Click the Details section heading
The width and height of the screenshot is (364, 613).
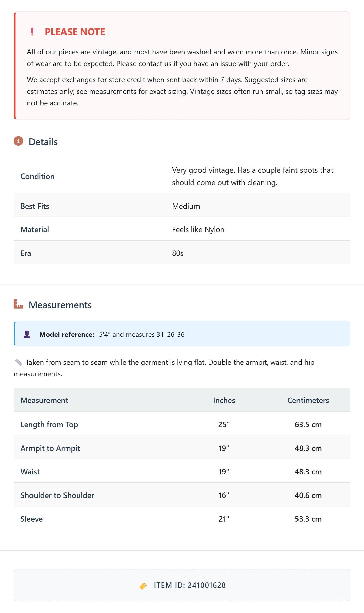pyautogui.click(x=43, y=142)
